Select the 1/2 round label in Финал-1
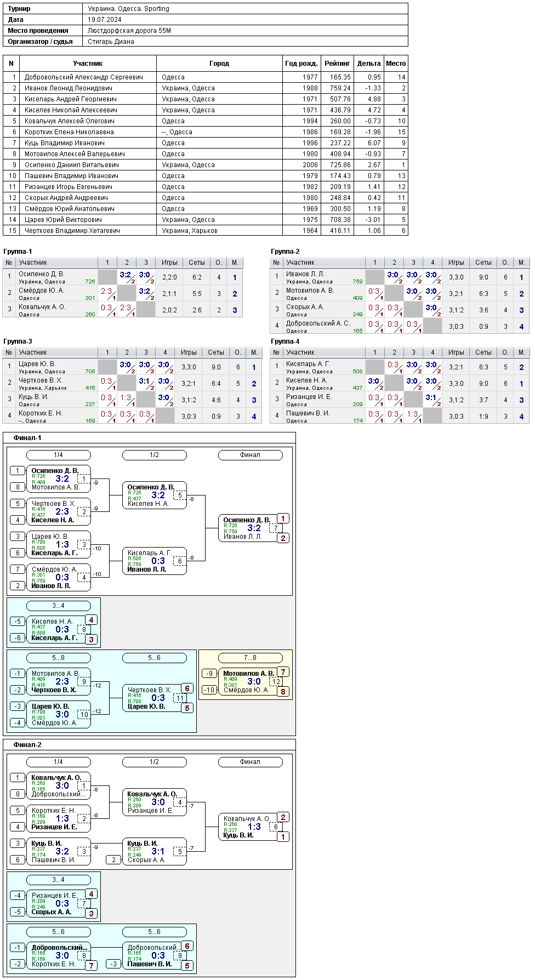The height and width of the screenshot is (980, 535). click(155, 455)
